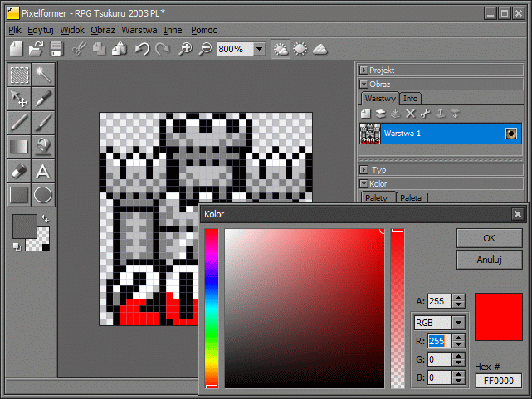
Task: Expand the Projekt panel
Action: [x=364, y=71]
